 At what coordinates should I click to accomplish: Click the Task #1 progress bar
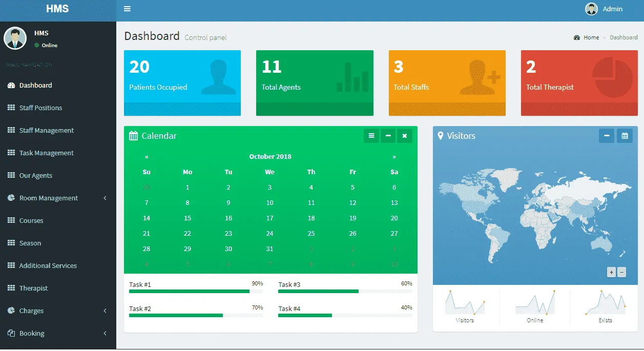196,291
